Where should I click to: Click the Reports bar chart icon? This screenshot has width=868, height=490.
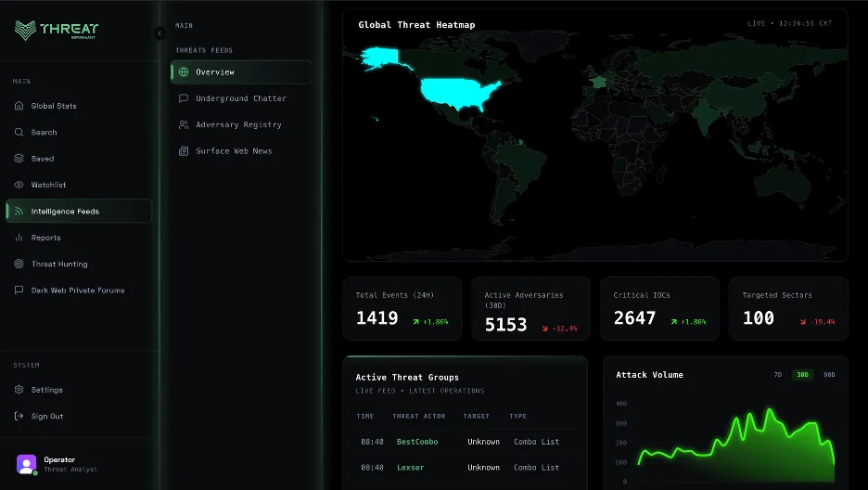click(x=19, y=238)
